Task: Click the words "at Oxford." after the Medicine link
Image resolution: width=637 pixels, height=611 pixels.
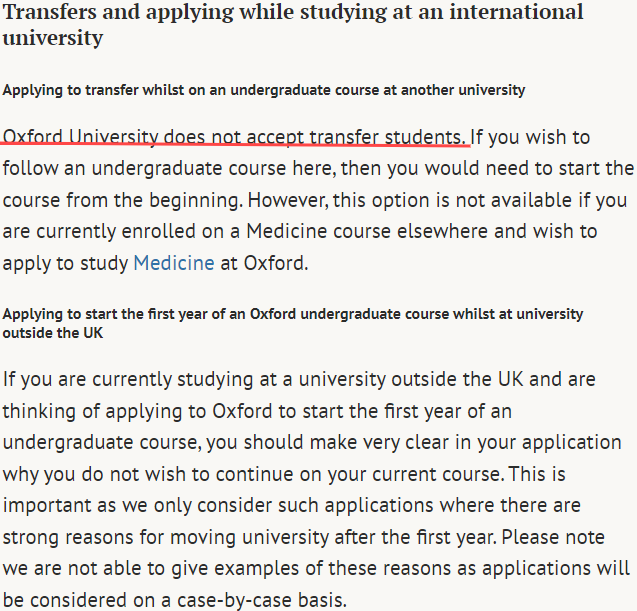Action: coord(264,263)
